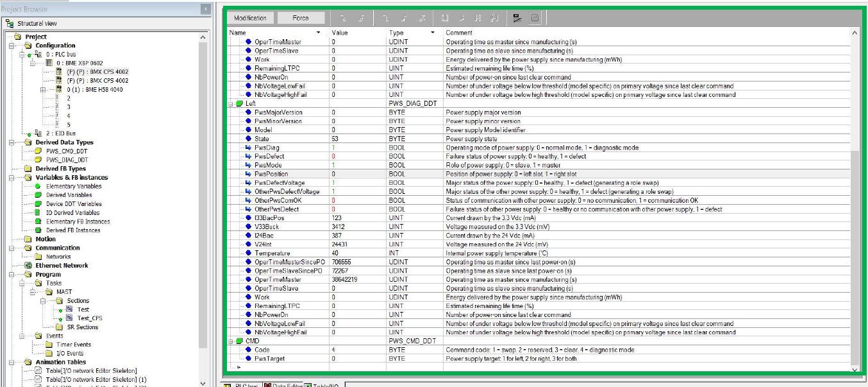Viewport: 868px width, 387px height.
Task: Click the Test_CPS section icon
Action: click(x=69, y=318)
